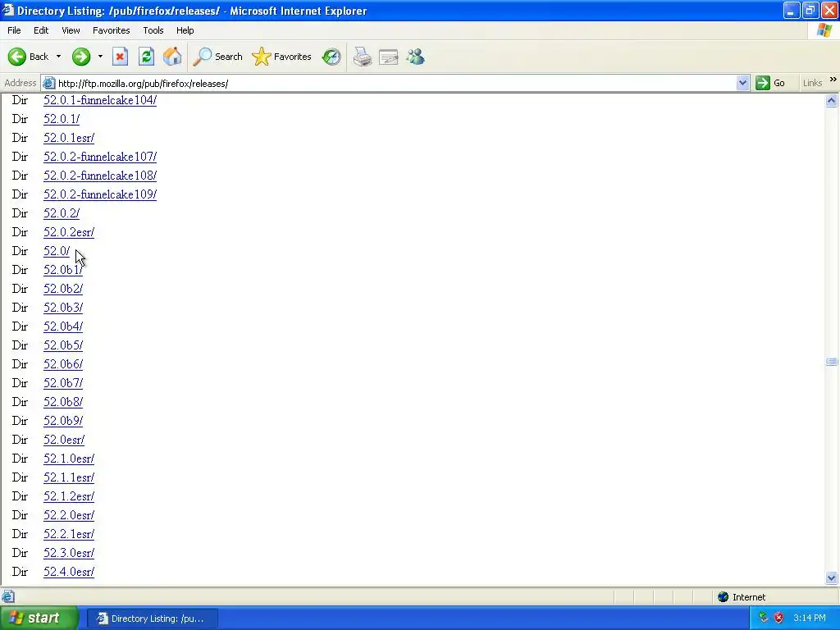Open the 52.0.1/ directory link

tap(61, 119)
